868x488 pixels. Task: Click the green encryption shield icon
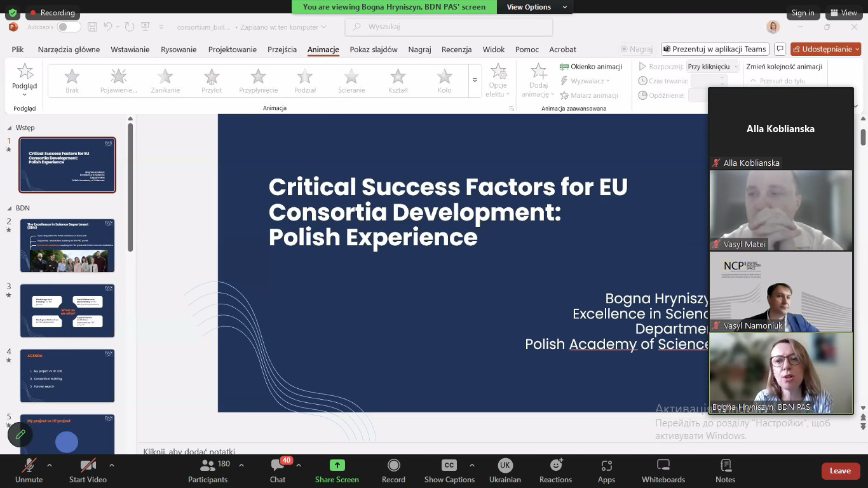tap(12, 12)
